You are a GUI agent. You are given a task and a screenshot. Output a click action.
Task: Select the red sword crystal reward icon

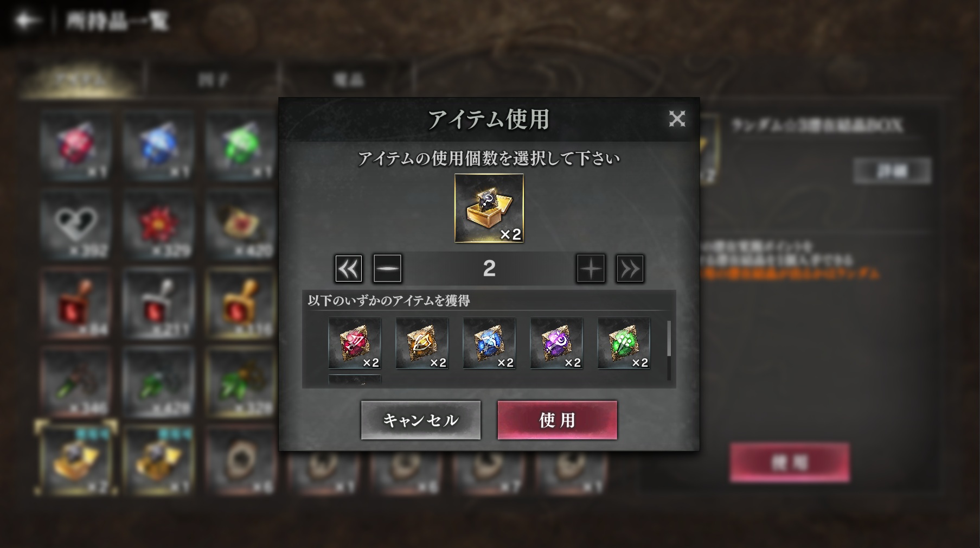click(355, 343)
